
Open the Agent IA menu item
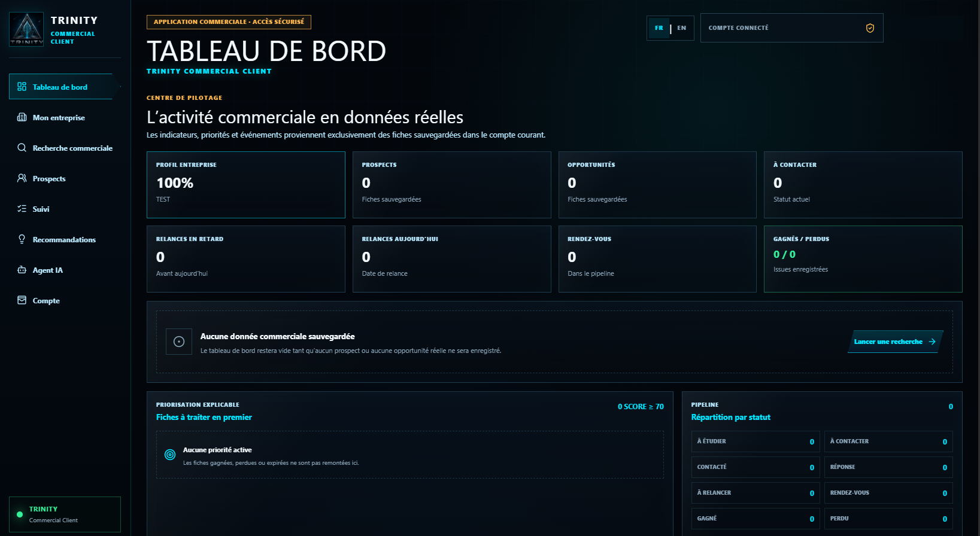click(x=65, y=270)
